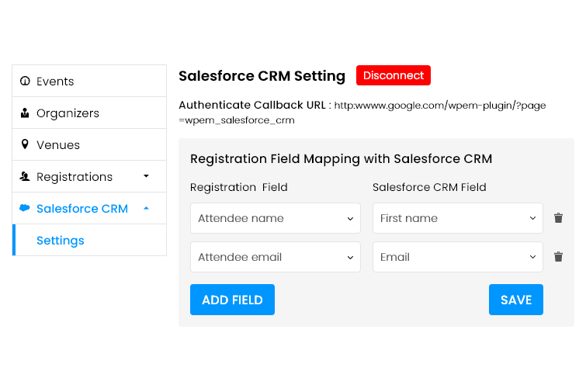The height and width of the screenshot is (392, 586).
Task: Click the Registrations user icon
Action: (25, 176)
